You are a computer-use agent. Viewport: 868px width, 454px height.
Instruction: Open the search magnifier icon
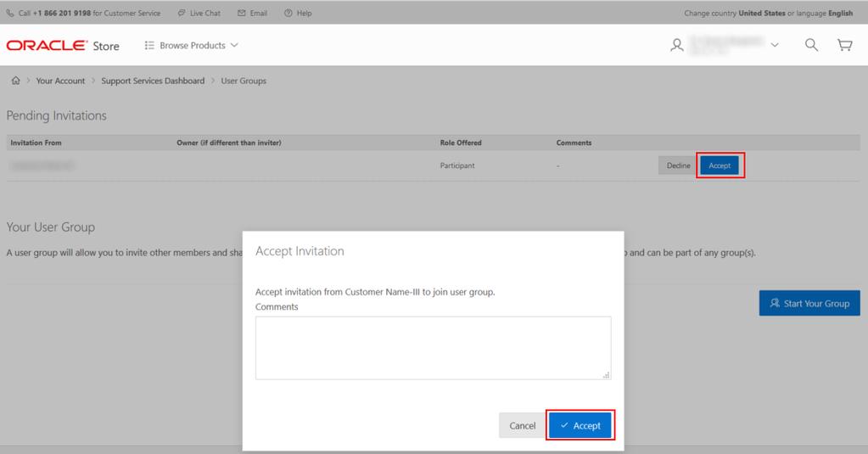[811, 46]
